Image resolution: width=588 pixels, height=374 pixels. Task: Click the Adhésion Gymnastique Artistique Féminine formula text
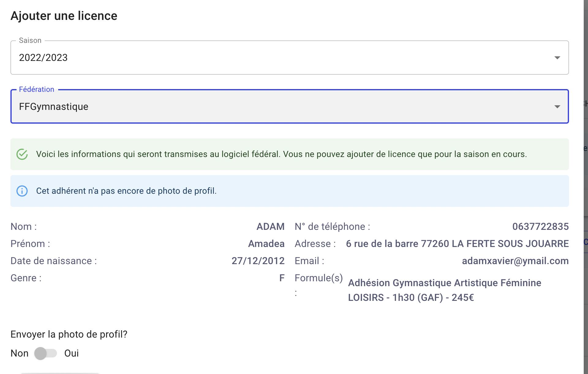[445, 290]
